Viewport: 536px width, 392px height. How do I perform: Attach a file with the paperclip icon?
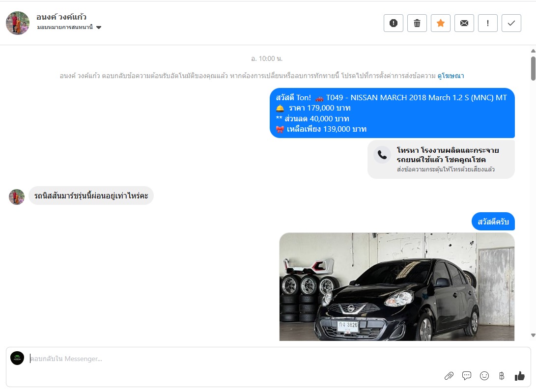tap(449, 376)
